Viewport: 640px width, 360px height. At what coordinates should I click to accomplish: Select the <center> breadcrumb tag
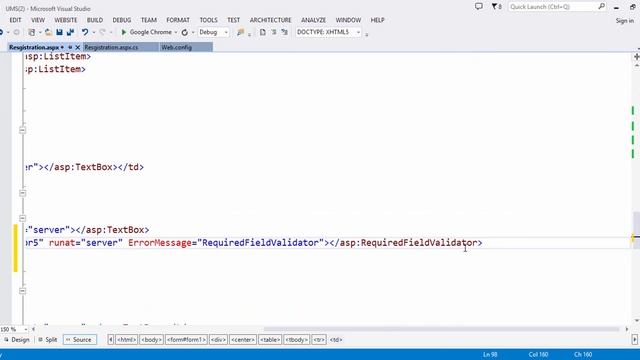click(x=243, y=340)
